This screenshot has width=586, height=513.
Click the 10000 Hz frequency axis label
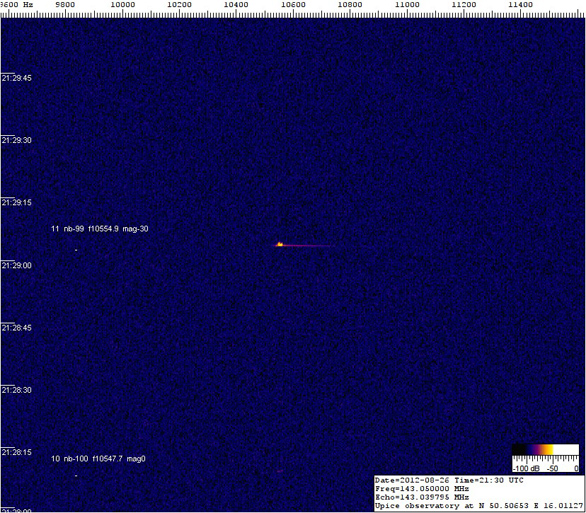(123, 4)
